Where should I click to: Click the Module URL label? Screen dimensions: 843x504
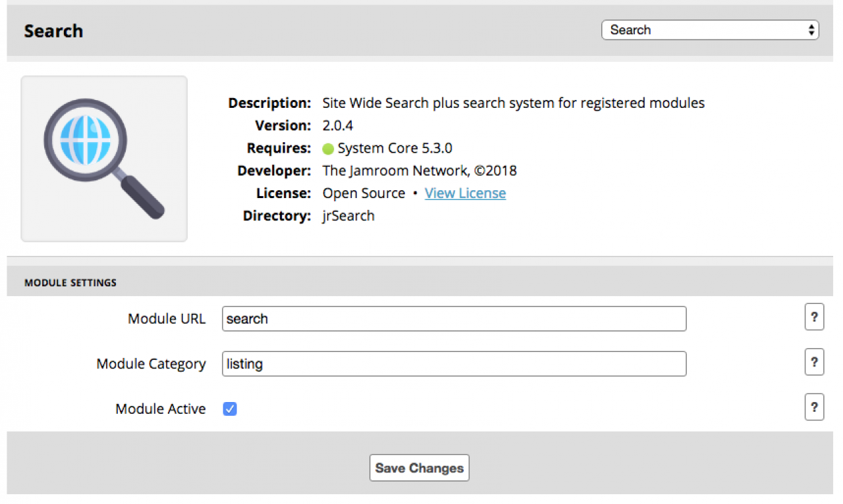pyautogui.click(x=166, y=319)
